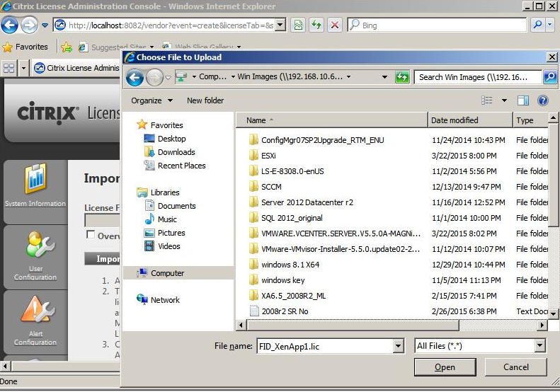Expand the view options dropdown arrow
The image size is (560, 392).
pos(504,100)
